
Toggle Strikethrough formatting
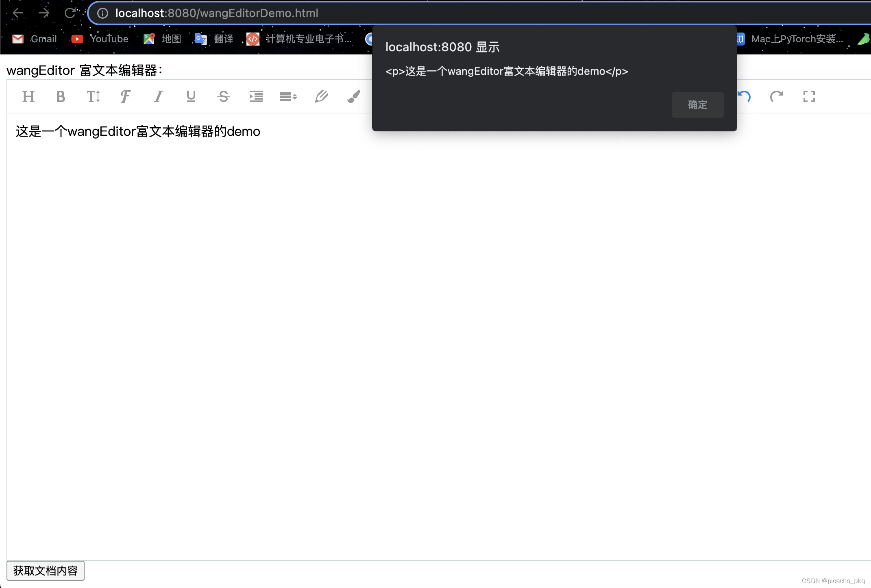click(223, 97)
